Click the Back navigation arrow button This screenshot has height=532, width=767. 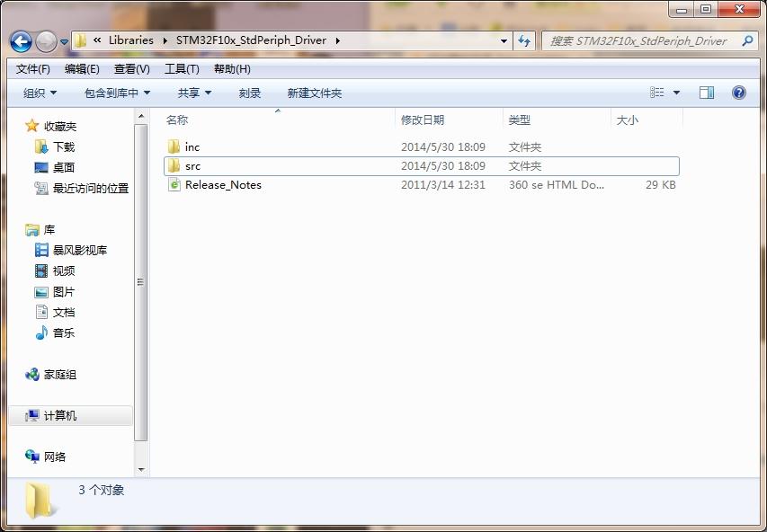point(22,41)
